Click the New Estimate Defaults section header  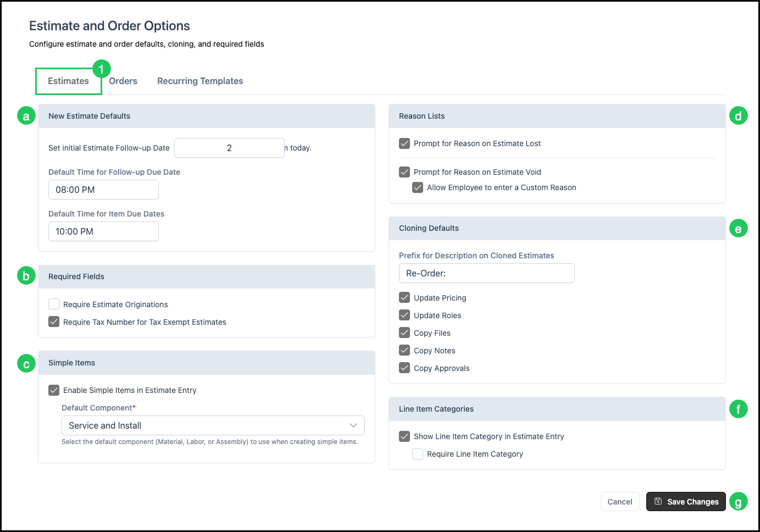[x=207, y=116]
